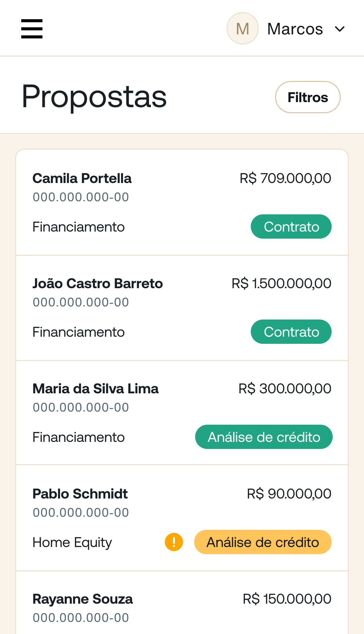The width and height of the screenshot is (364, 634).
Task: Open João Castro Barreto's proposal
Action: [x=97, y=283]
